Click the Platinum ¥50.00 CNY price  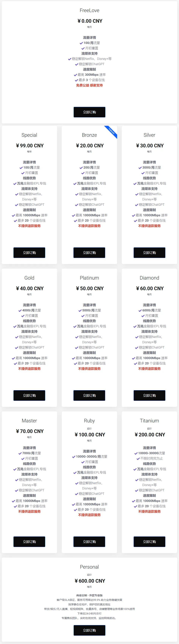pyautogui.click(x=89, y=288)
